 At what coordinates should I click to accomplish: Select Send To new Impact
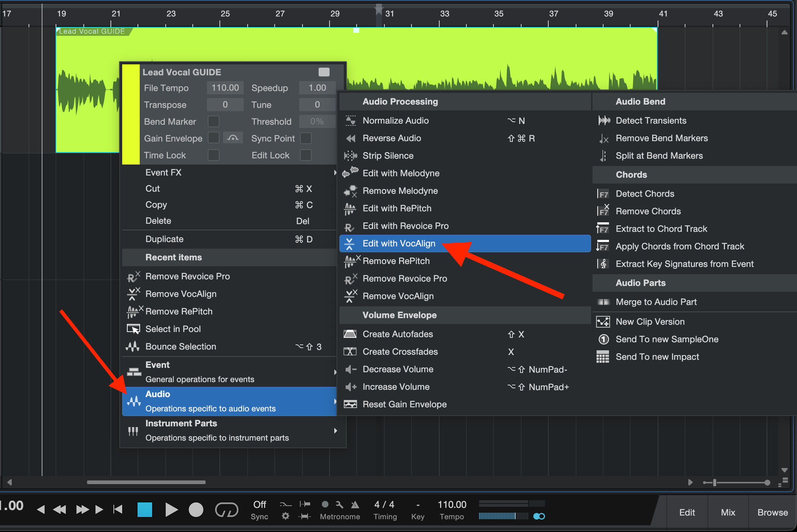657,357
